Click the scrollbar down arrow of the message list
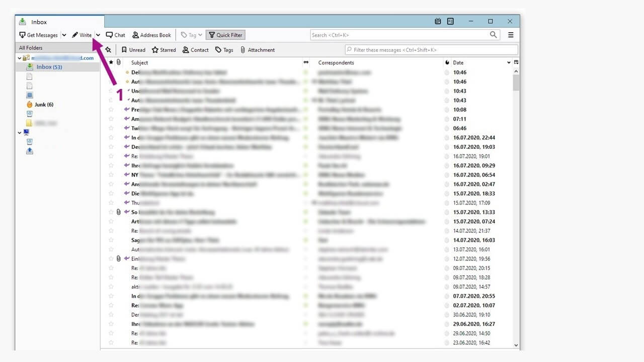The image size is (644, 362). [516, 345]
